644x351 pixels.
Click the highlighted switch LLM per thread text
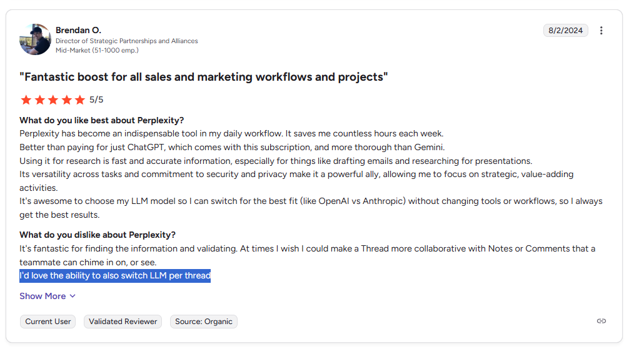click(115, 275)
